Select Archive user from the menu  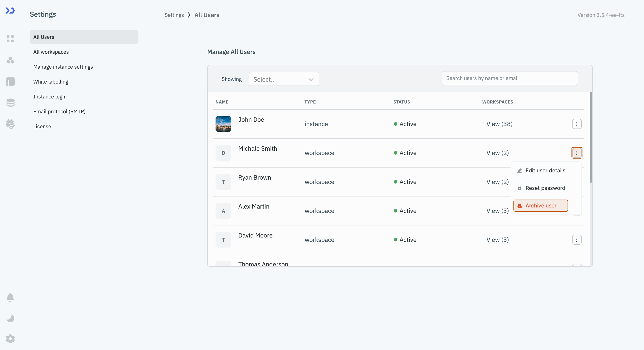point(541,205)
